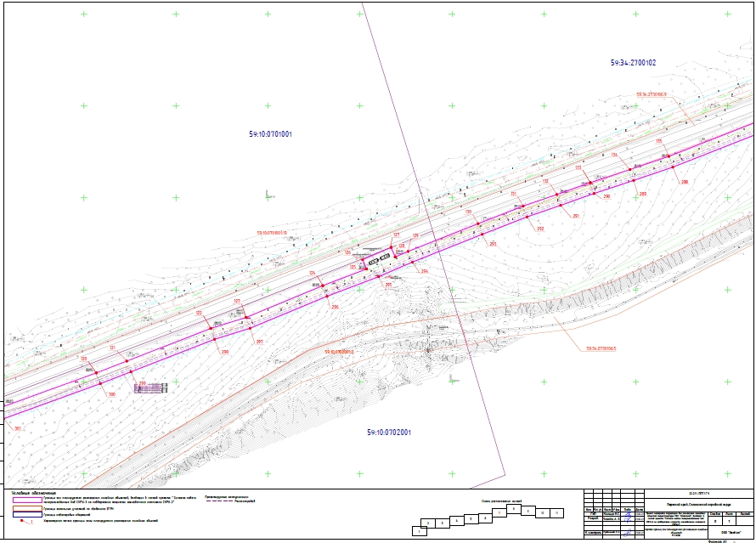756x543 pixels.
Task: Select boundary point label 124
Action: click(313, 273)
